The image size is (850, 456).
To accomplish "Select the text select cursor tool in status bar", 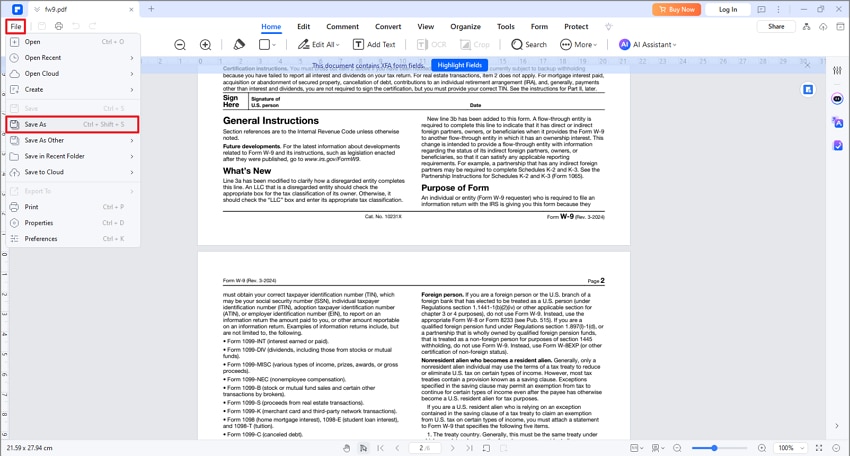I will tap(363, 448).
